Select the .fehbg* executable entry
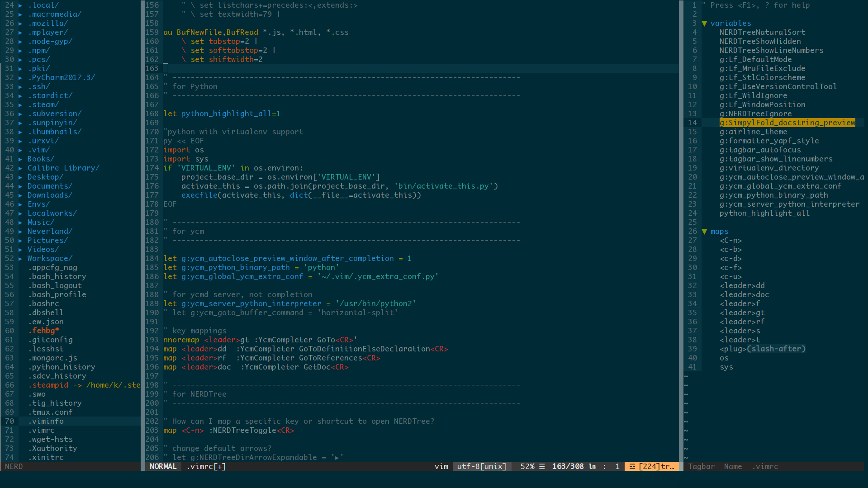The height and width of the screenshot is (488, 868). (43, 331)
